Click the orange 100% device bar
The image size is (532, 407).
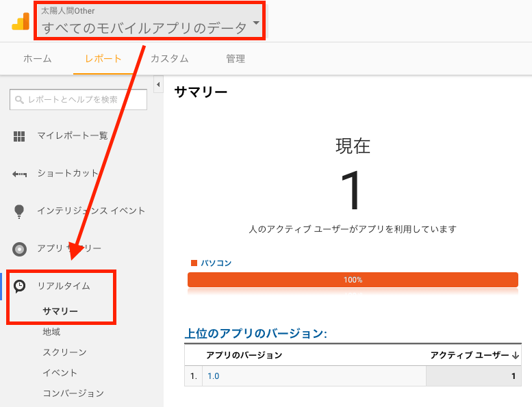(x=353, y=280)
